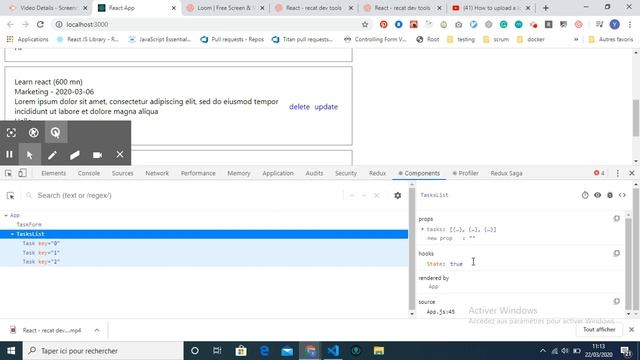Click the suspend component stopwatch icon
This screenshot has height=360, width=640.
[x=585, y=195]
